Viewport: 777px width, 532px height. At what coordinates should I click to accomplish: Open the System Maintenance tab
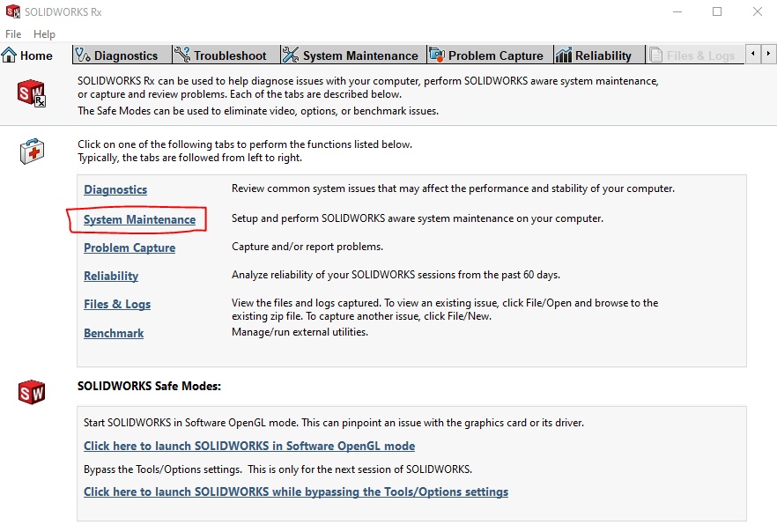[x=354, y=55]
